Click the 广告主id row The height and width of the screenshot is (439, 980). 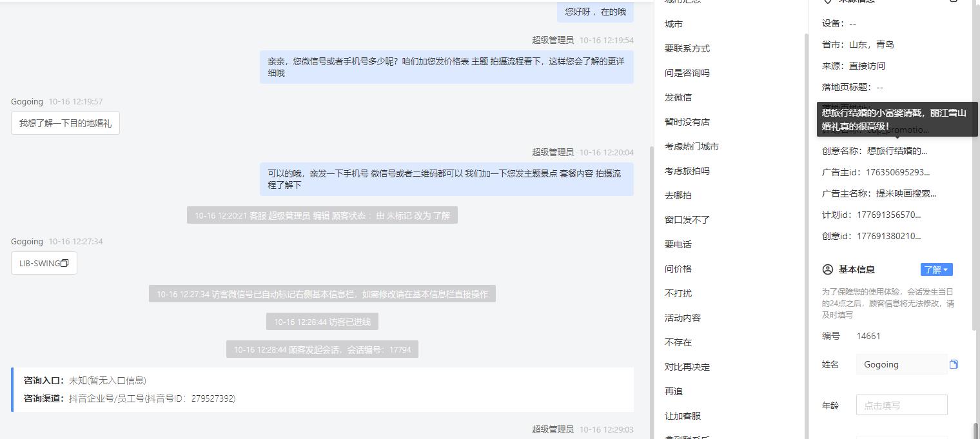[876, 172]
